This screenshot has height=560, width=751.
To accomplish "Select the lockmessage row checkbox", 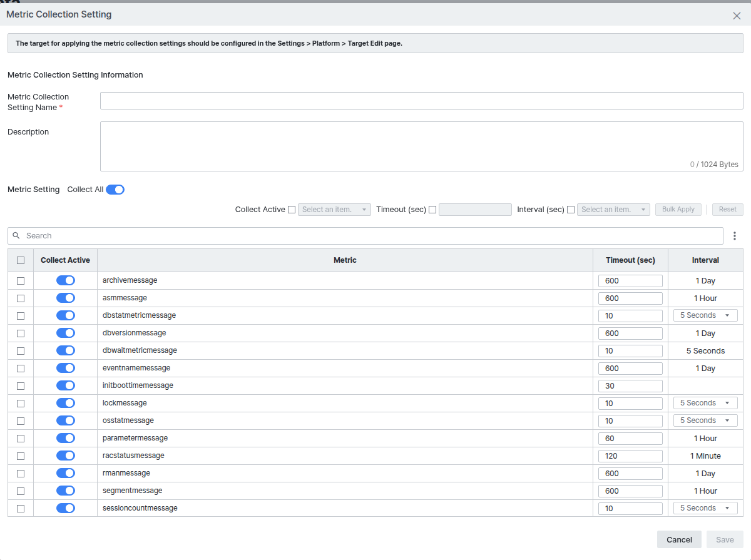I will [x=21, y=404].
